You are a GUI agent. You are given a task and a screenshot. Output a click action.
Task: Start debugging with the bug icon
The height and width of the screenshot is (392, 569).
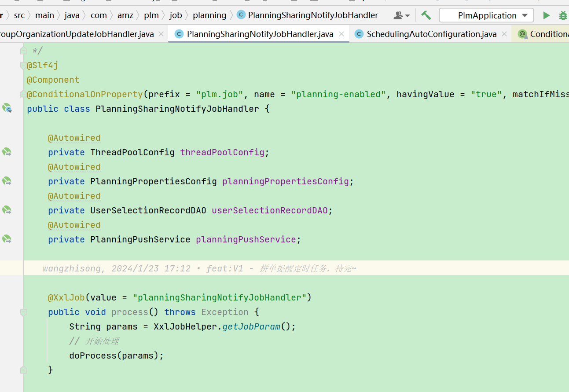pos(563,15)
